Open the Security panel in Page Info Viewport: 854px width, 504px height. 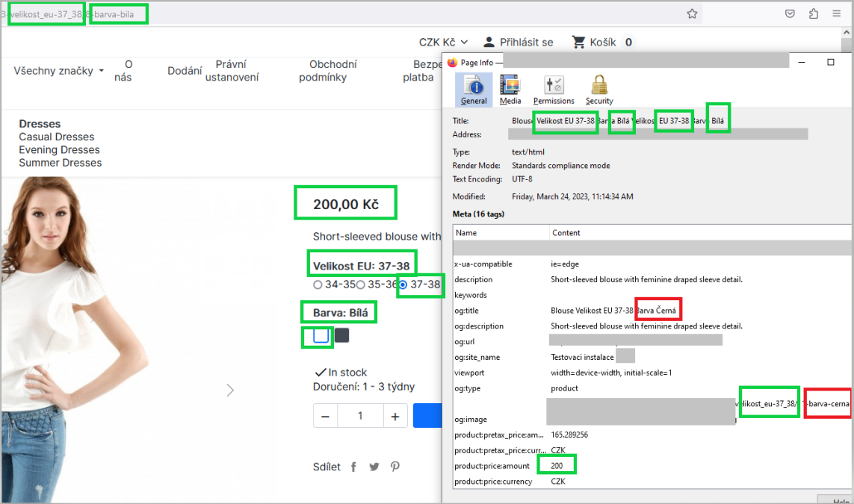pos(598,88)
